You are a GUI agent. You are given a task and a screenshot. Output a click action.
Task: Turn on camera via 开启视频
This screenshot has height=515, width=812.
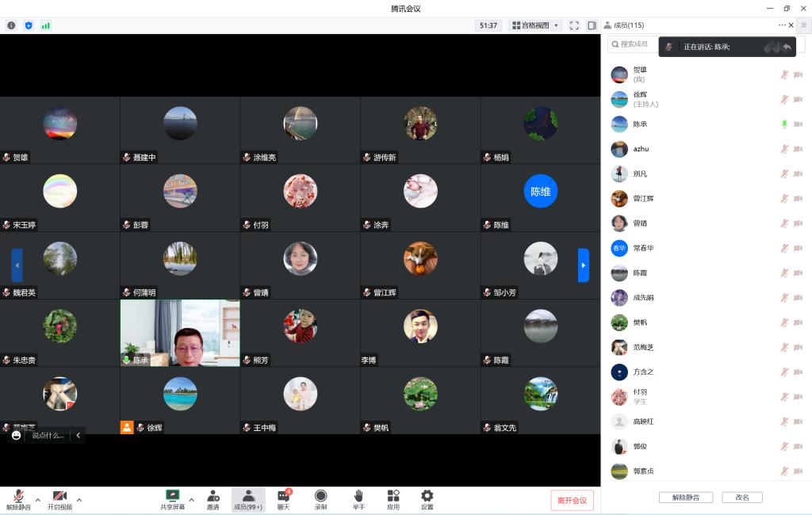click(x=59, y=496)
